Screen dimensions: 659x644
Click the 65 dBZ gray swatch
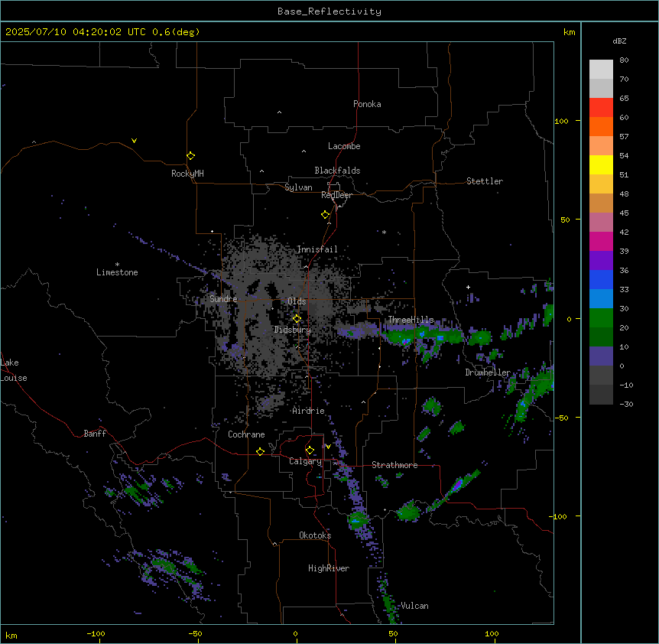(601, 88)
